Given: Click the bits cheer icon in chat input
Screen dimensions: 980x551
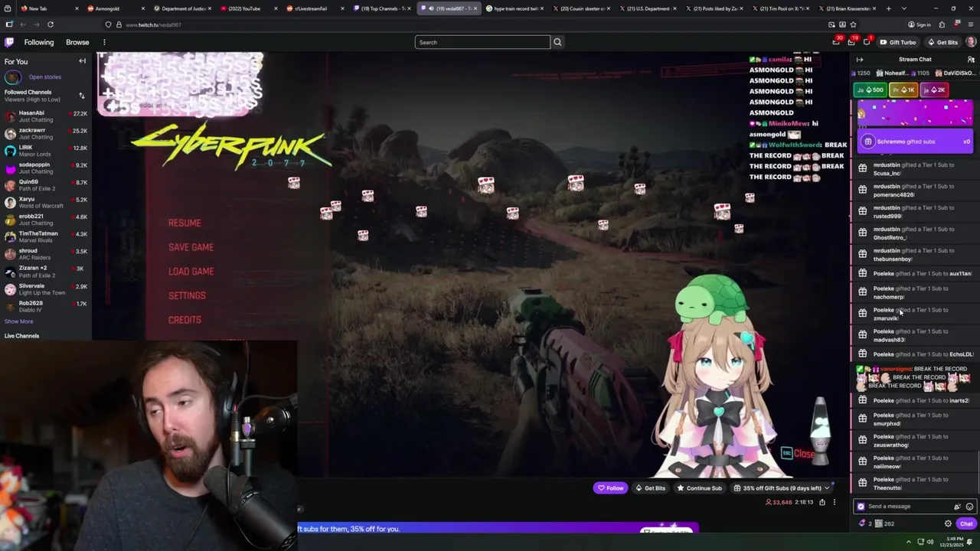Looking at the screenshot, I should 957,507.
